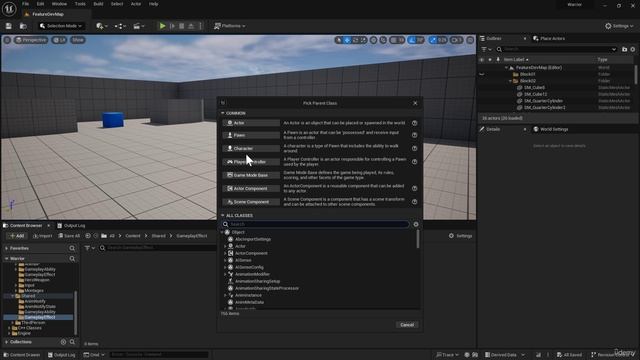Close the Pick Parent Class dialog with X
This screenshot has height=360, width=640.
[415, 103]
